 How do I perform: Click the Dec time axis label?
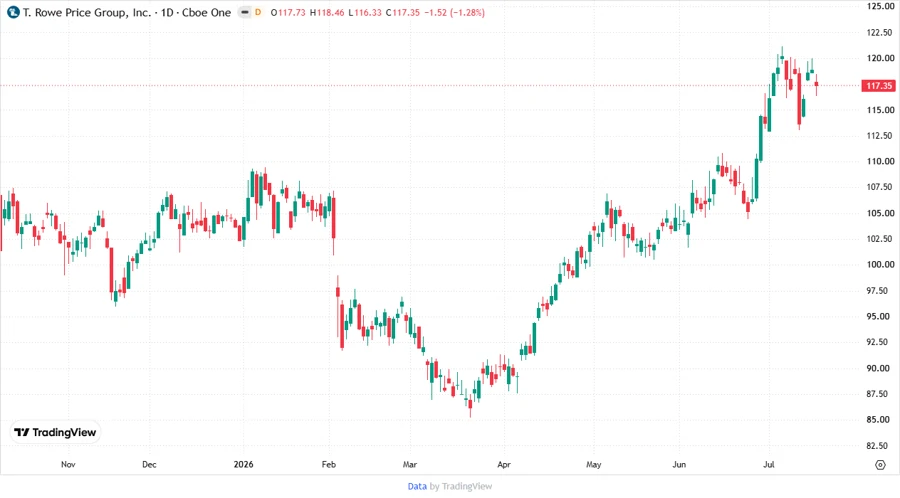(149, 464)
